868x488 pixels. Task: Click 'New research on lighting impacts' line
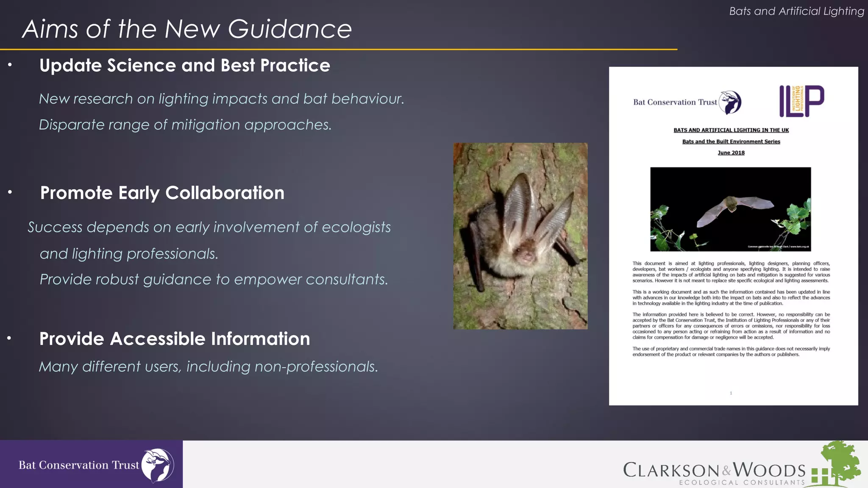point(221,99)
